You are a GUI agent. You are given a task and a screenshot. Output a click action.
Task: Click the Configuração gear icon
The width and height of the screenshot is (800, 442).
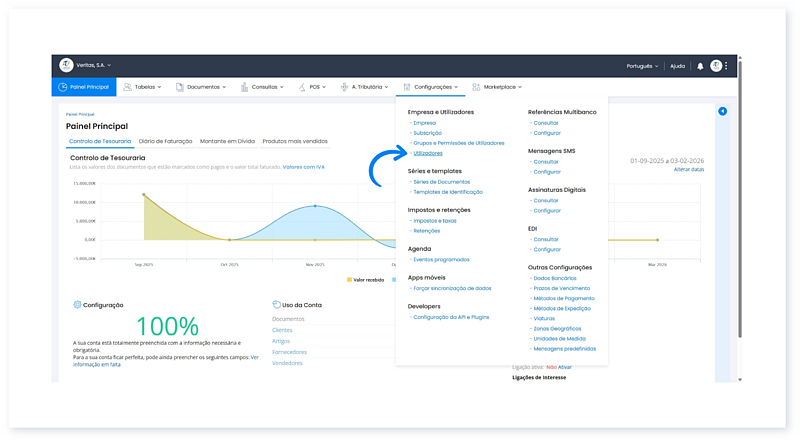pyautogui.click(x=77, y=304)
